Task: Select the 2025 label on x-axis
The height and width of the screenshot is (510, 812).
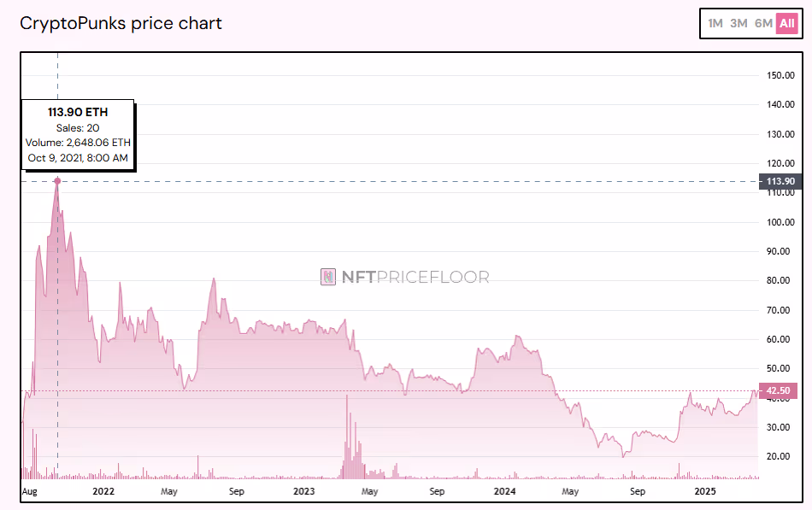Action: [705, 492]
